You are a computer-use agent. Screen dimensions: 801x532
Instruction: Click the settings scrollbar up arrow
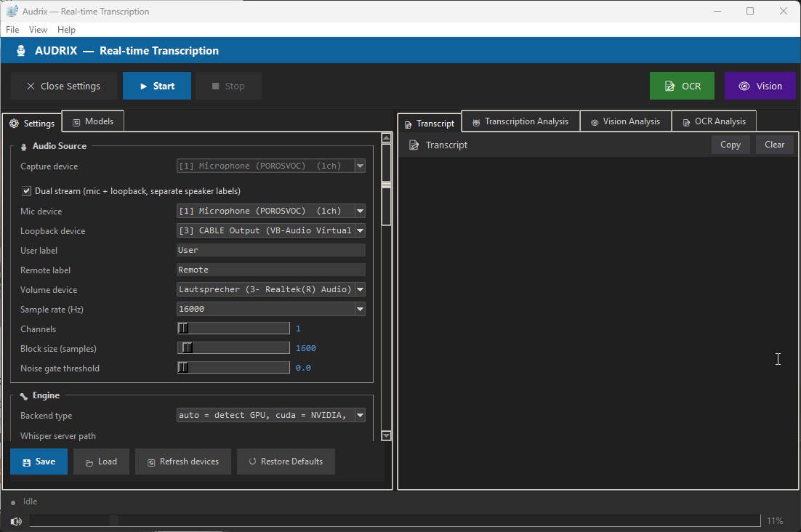tap(387, 138)
